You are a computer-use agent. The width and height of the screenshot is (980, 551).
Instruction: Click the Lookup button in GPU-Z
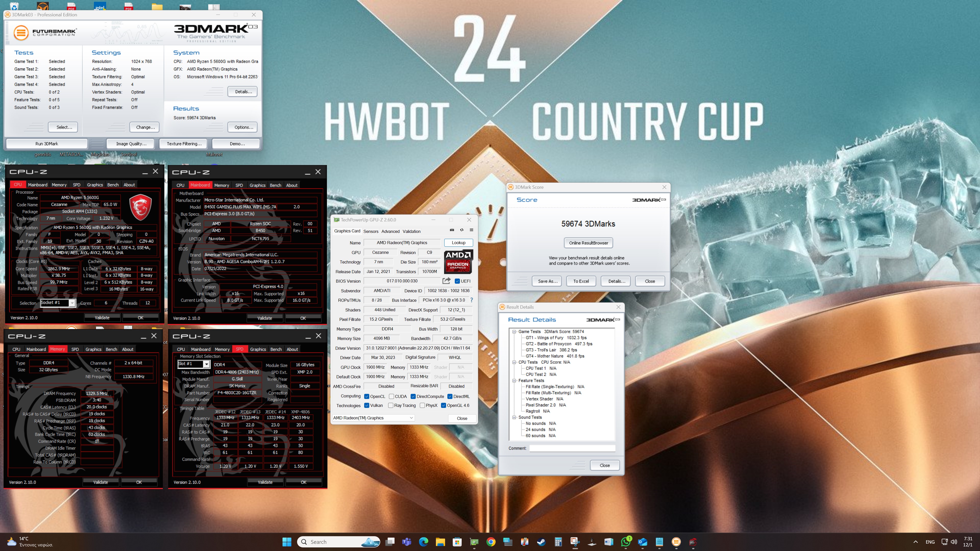458,243
